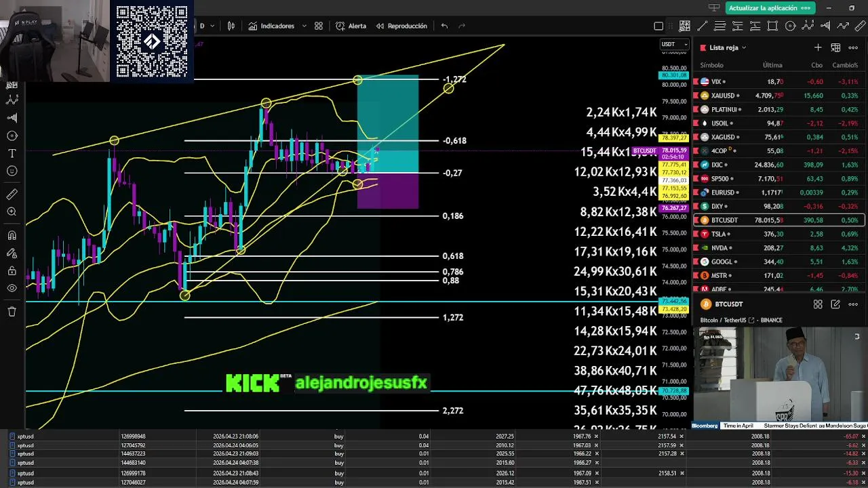Open advanced watchlist view icon
The height and width of the screenshot is (488, 868).
[x=835, y=47]
